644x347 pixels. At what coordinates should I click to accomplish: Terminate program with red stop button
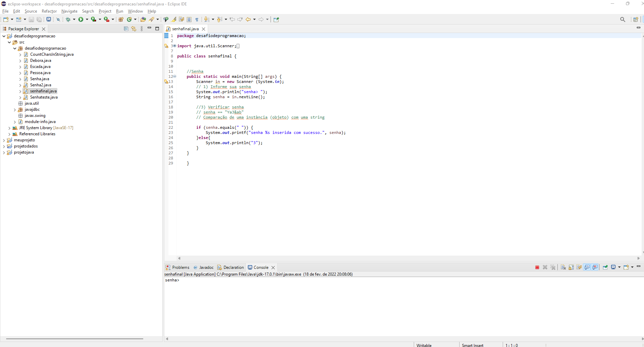[537, 267]
